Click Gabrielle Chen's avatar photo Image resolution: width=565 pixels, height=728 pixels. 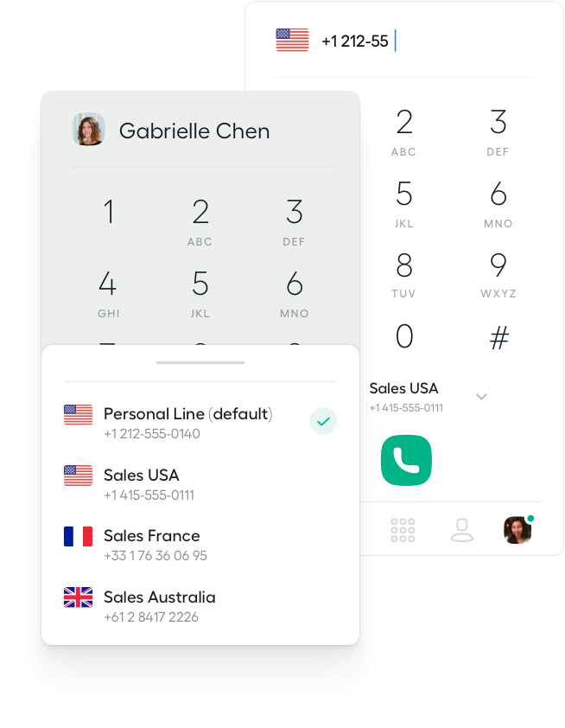(x=88, y=129)
